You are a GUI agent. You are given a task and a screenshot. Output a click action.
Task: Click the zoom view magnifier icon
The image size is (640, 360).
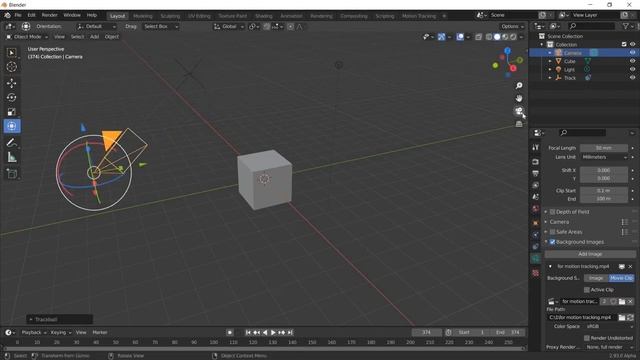tap(519, 85)
